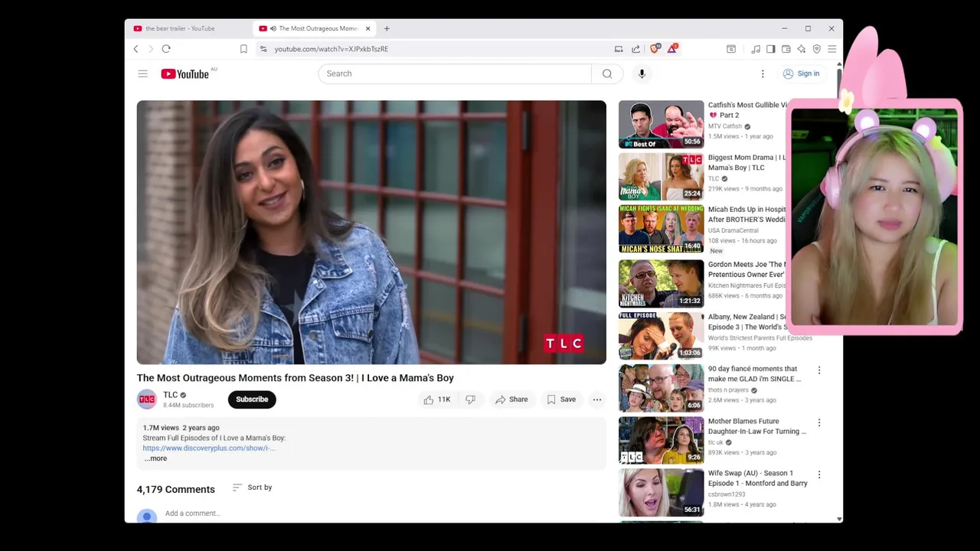This screenshot has width=980, height=551.
Task: Open Brave Rewards triangle icon
Action: 672,48
